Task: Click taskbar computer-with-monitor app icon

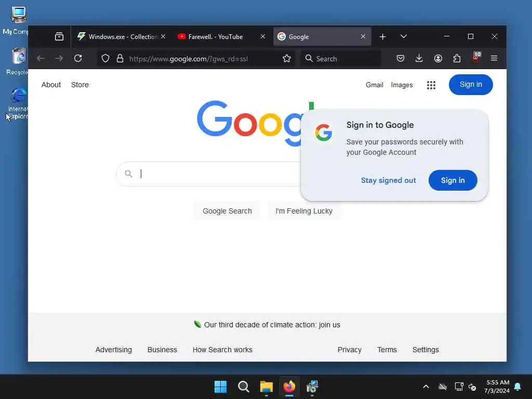Action: point(312,387)
